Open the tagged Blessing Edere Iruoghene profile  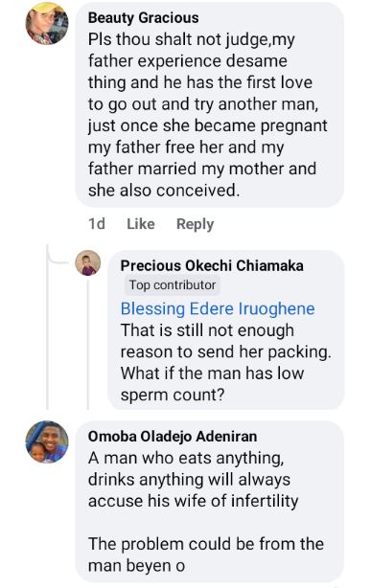coord(218,309)
